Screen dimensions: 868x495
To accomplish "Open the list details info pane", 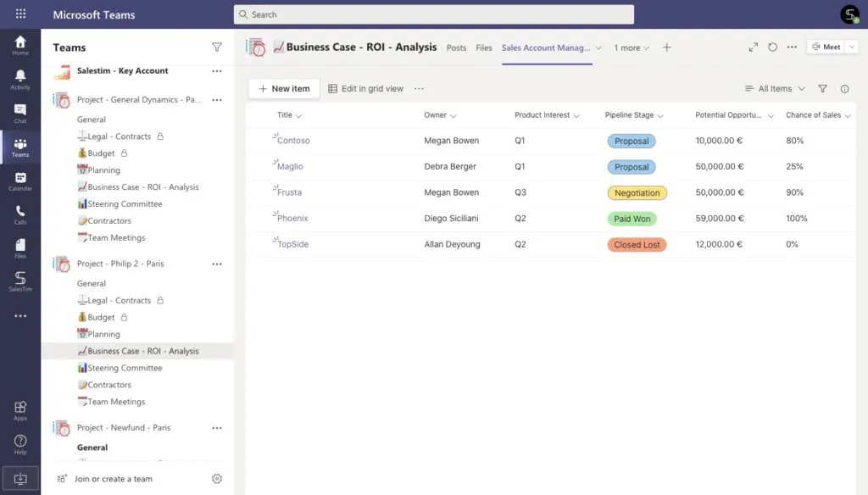I will pos(845,89).
